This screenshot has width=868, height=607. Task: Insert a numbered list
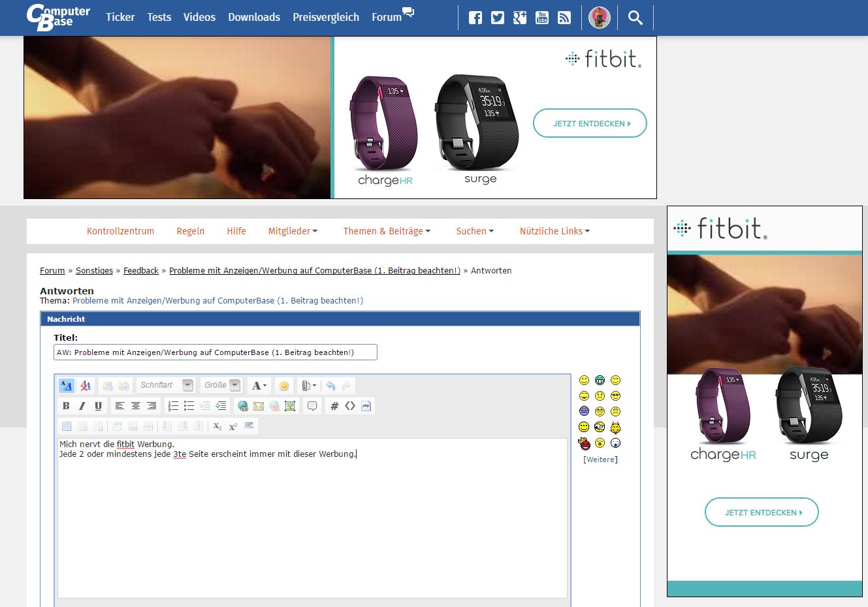[x=173, y=406]
